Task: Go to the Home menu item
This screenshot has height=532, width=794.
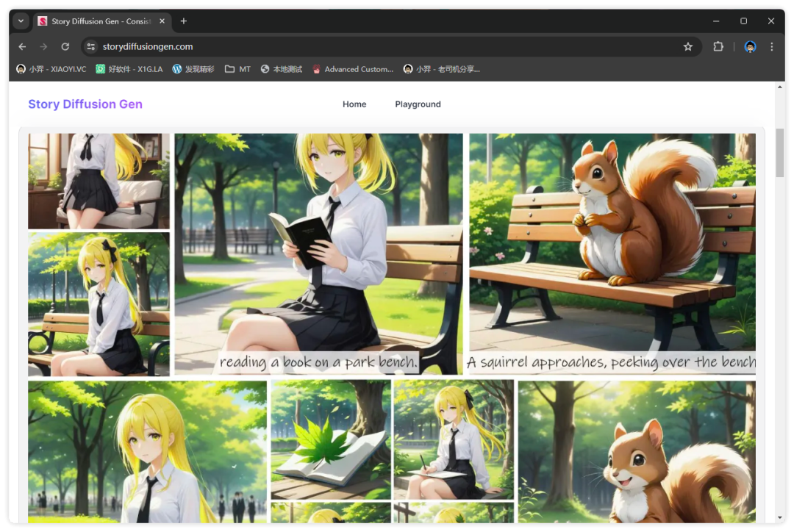Action: coord(354,104)
